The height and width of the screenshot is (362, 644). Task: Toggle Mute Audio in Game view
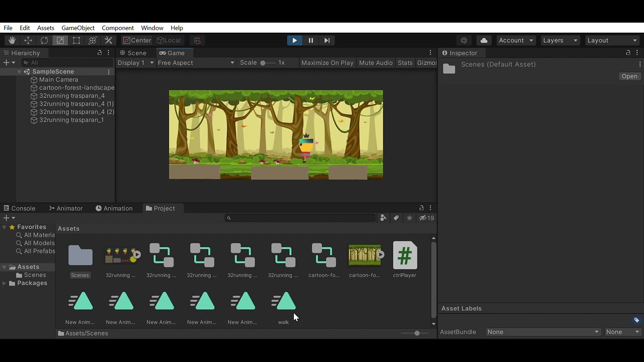[x=376, y=63]
